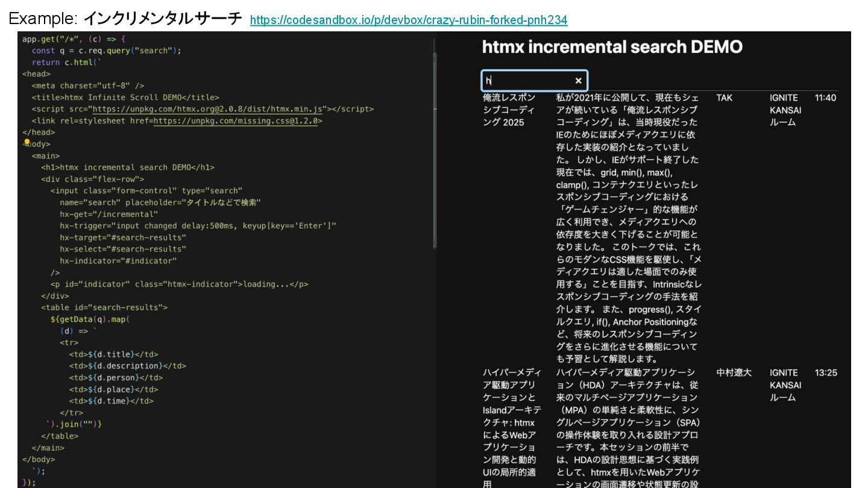The image size is (868, 488).
Task: Click the time cell '11:40'
Action: click(x=825, y=98)
